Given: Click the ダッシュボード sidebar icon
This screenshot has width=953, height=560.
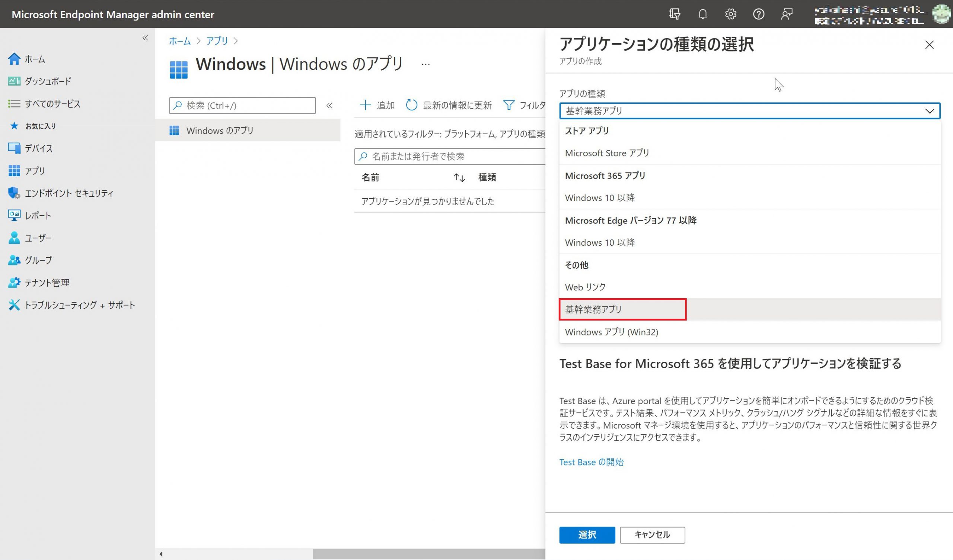Looking at the screenshot, I should coord(14,81).
